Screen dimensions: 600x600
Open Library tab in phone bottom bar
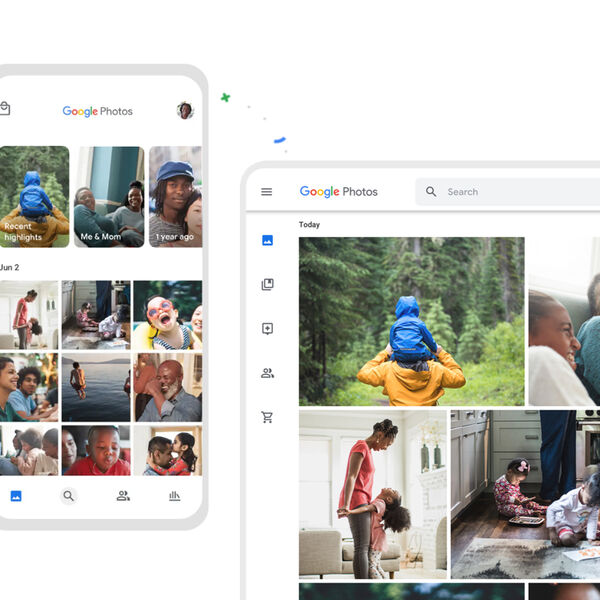pos(175,495)
